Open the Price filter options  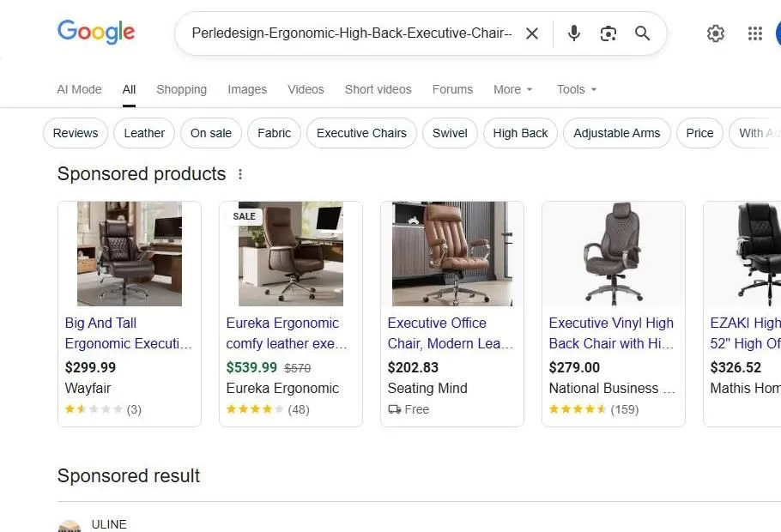(x=699, y=133)
